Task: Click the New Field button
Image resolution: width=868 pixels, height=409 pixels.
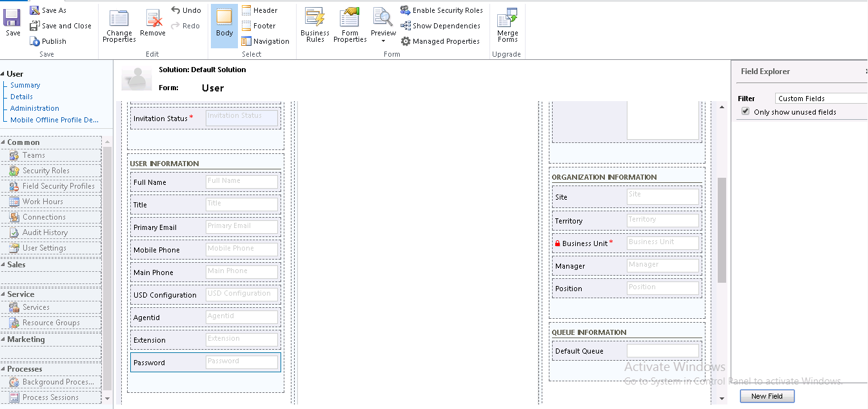Action: (x=767, y=396)
